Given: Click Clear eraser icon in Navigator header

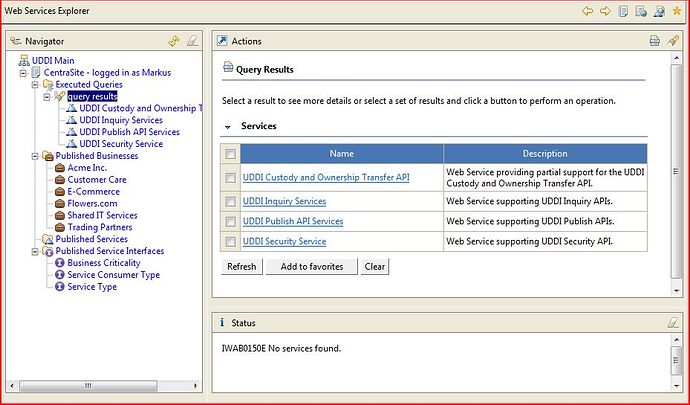Looking at the screenshot, I should [192, 41].
